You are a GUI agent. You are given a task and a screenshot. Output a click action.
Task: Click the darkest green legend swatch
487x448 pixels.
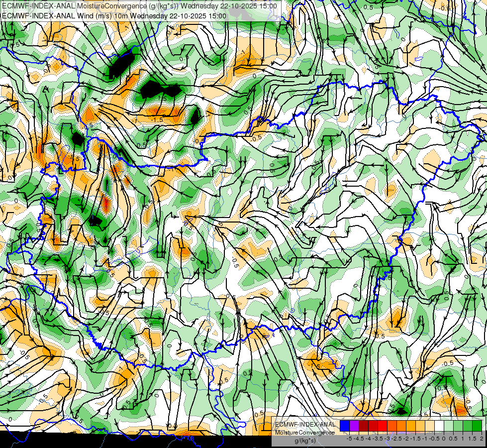477,426
